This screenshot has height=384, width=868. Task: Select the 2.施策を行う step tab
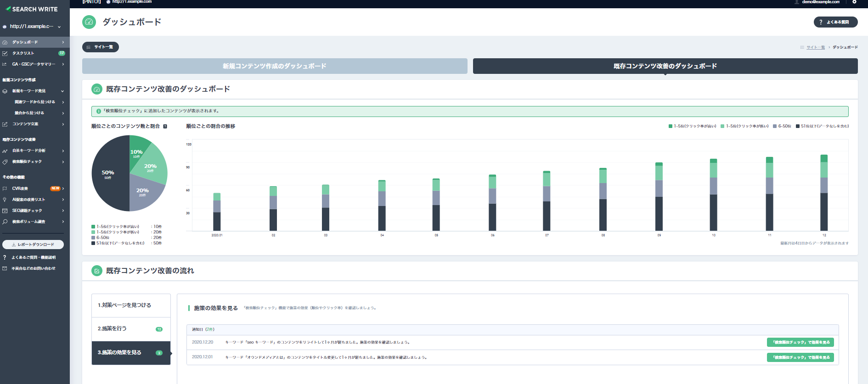click(131, 329)
